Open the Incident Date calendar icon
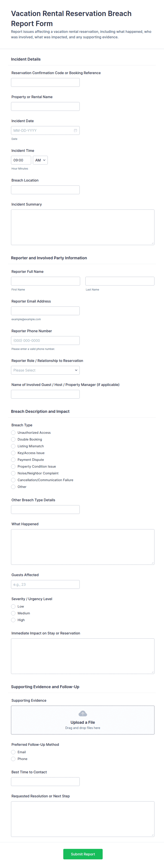Image resolution: width=164 pixels, height=868 pixels. coord(76,130)
